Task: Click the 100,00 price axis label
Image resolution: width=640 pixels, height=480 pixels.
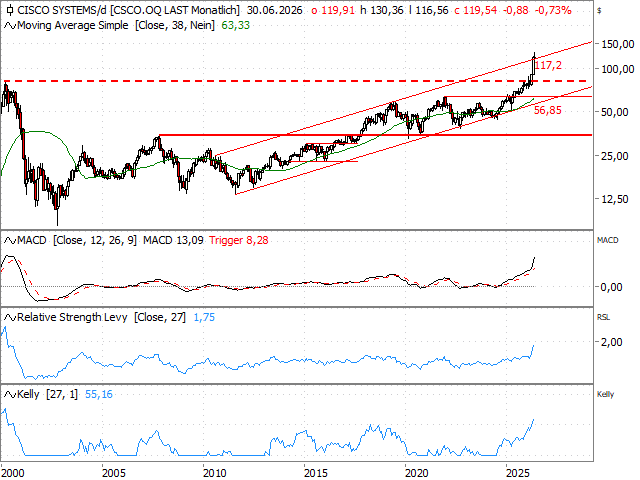Action: click(618, 69)
